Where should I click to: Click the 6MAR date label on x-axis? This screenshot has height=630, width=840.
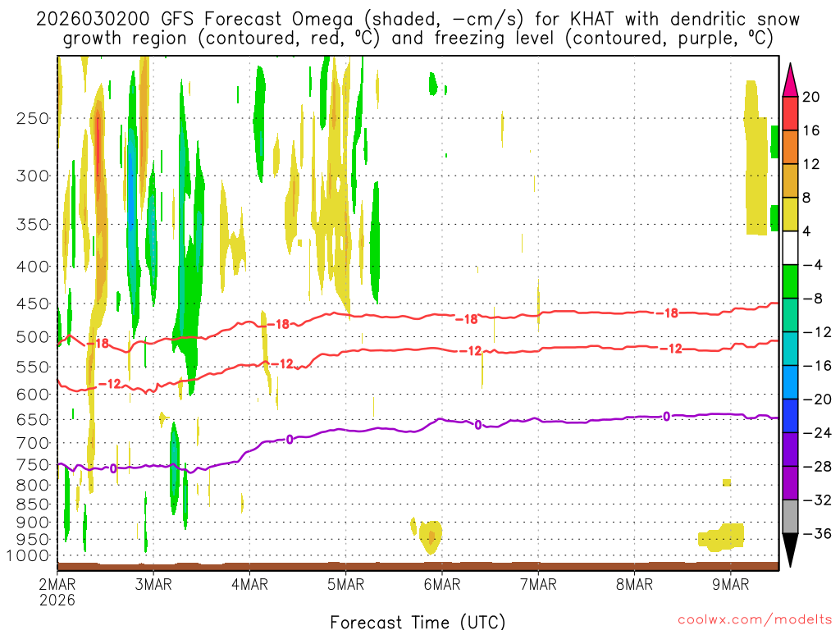442,584
